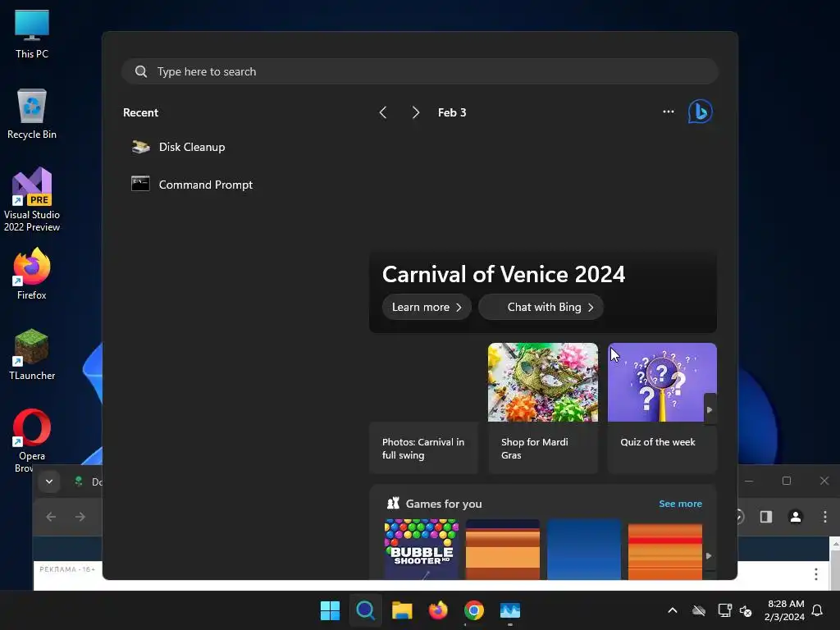Open the Windows Start button
Viewport: 840px width, 630px height.
pyautogui.click(x=330, y=610)
